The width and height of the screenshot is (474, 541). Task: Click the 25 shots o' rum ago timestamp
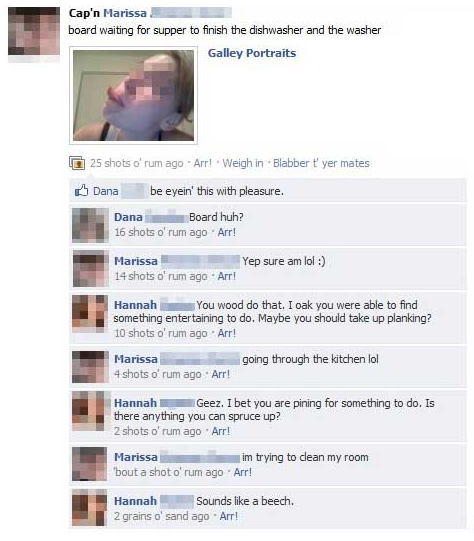coord(137,163)
